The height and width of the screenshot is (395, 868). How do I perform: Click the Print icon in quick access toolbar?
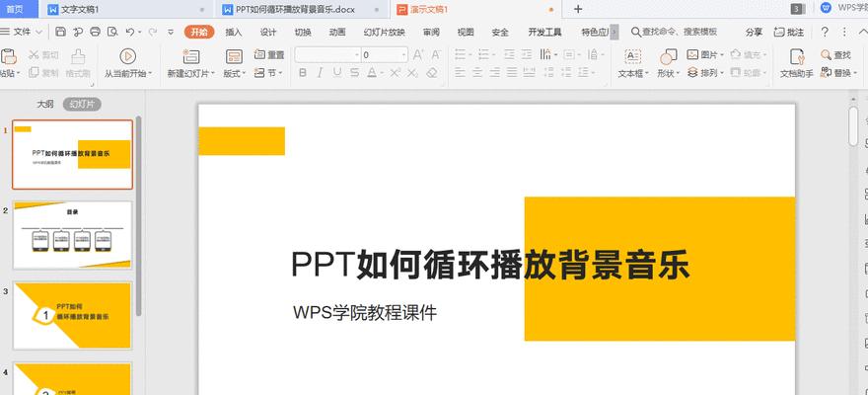coord(96,33)
